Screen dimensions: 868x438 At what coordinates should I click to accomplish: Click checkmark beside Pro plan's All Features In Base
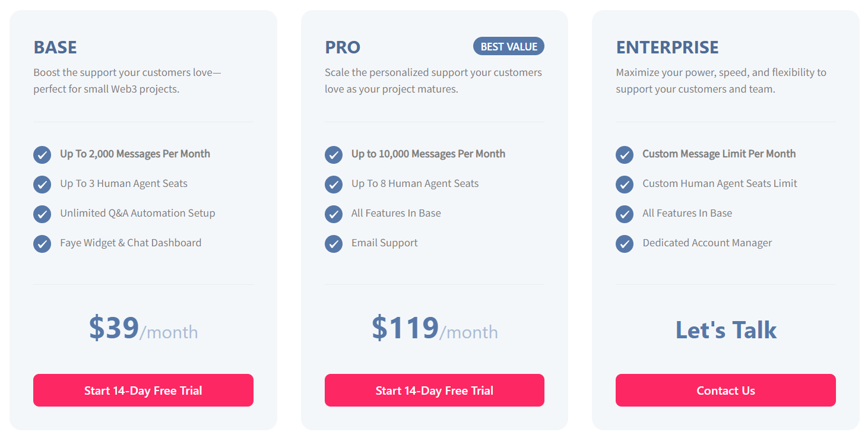(x=334, y=214)
